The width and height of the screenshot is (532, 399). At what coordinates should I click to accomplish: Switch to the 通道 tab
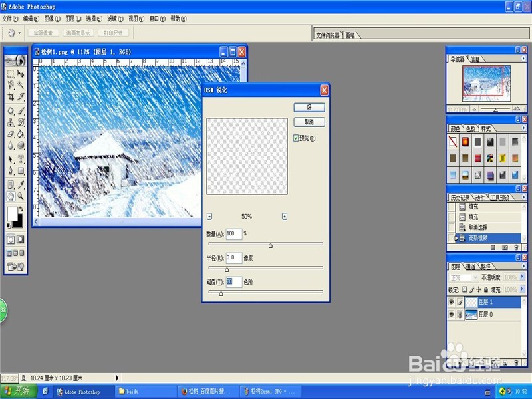471,267
